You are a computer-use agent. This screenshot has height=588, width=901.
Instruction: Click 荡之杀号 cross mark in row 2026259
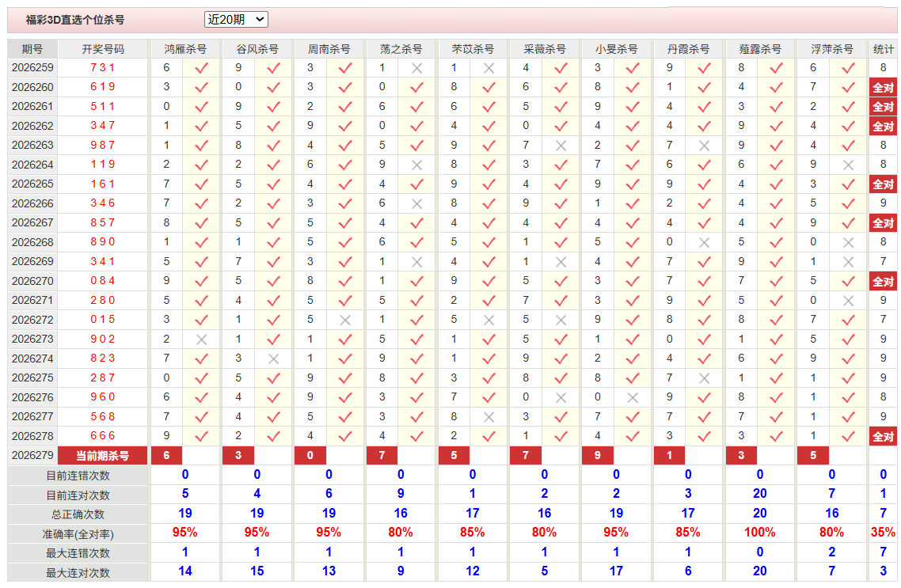click(x=417, y=68)
